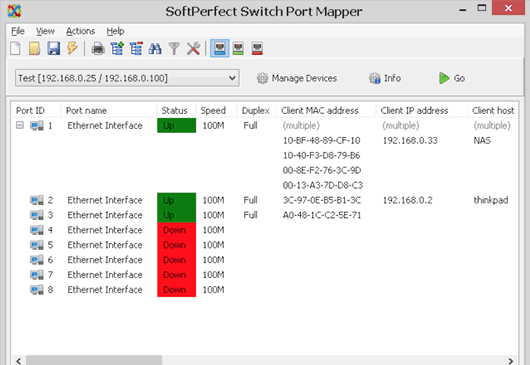Open the File menu
530x365 pixels.
(18, 31)
